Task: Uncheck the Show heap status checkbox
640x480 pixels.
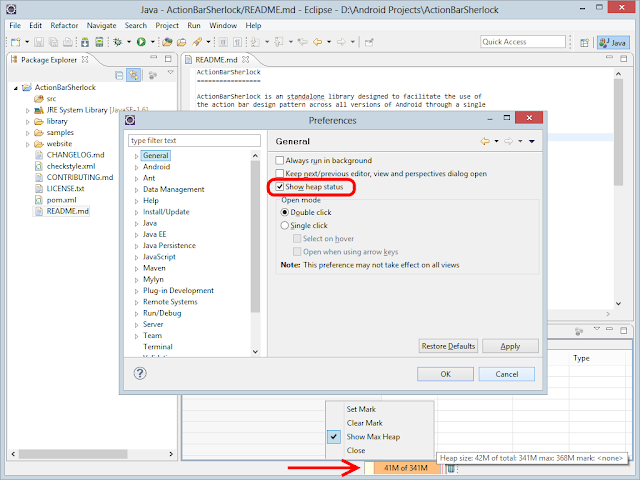Action: [x=280, y=187]
